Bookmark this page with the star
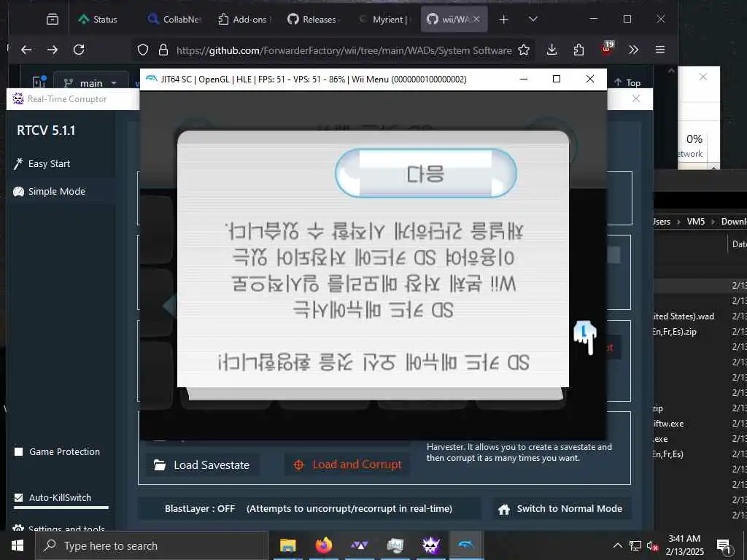Image resolution: width=747 pixels, height=560 pixels. pyautogui.click(x=524, y=50)
